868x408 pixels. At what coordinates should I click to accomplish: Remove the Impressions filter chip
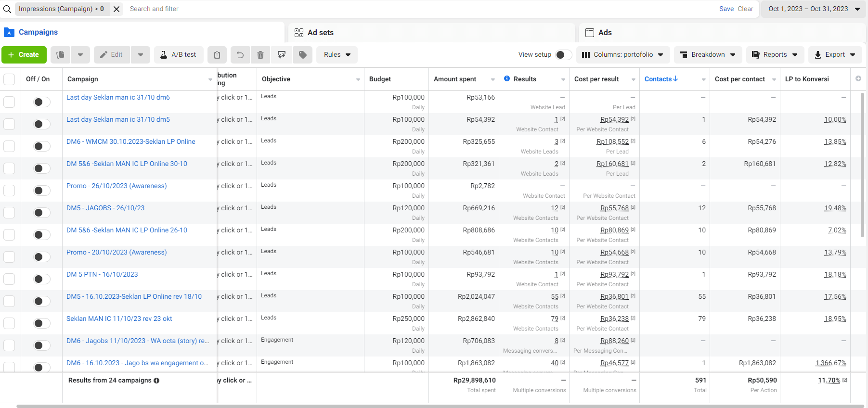click(x=117, y=9)
